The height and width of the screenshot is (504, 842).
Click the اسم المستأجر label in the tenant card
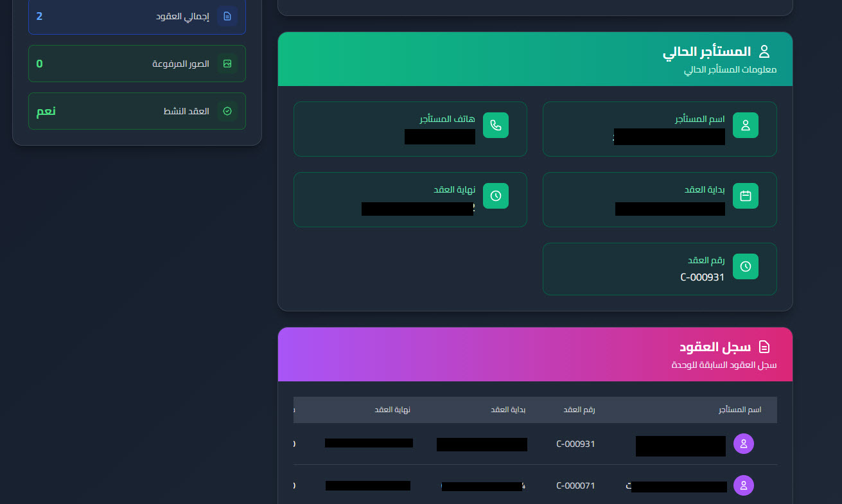(x=700, y=119)
